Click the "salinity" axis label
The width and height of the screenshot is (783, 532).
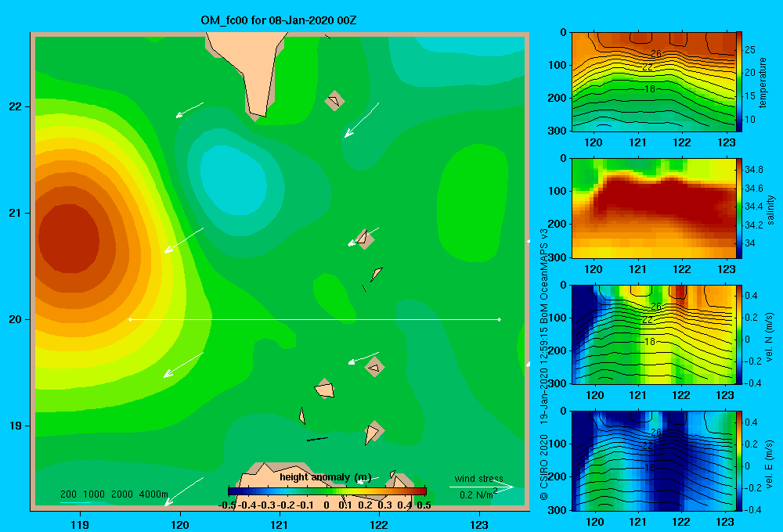tap(770, 210)
